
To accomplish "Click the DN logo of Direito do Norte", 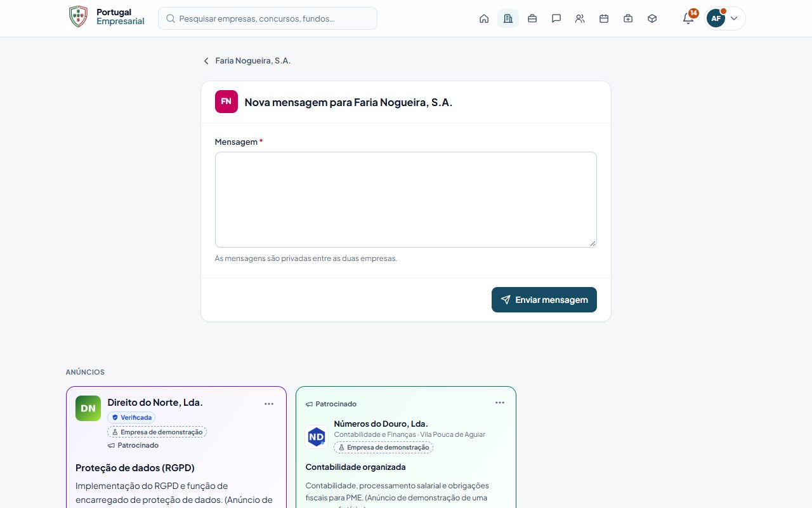I will pyautogui.click(x=88, y=408).
